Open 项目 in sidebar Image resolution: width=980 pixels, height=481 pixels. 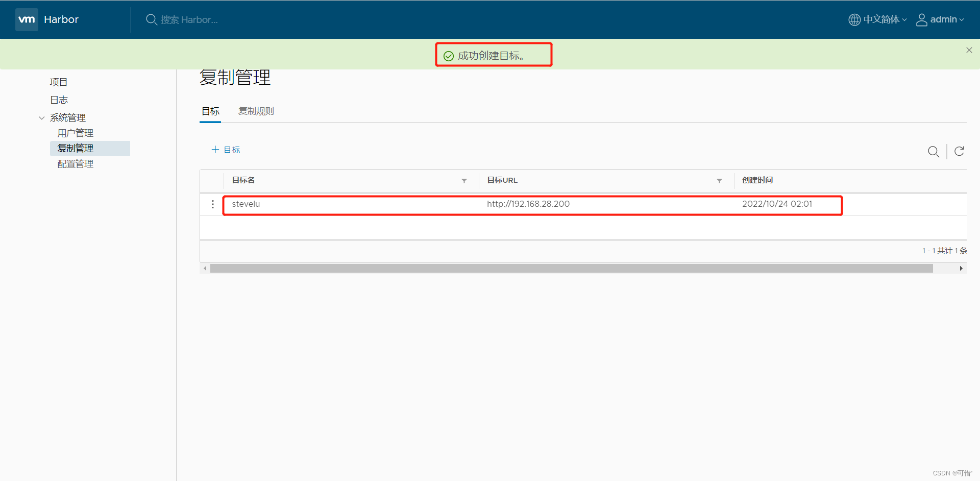click(59, 82)
